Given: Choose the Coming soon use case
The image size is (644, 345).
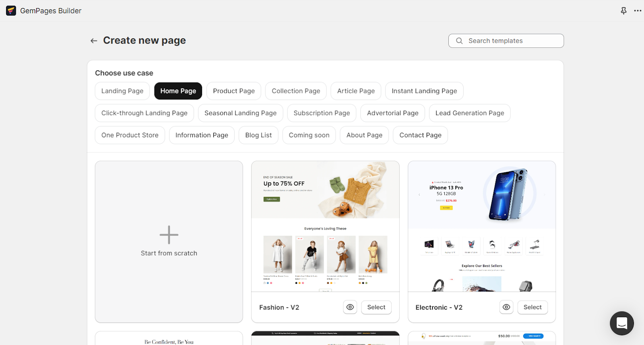Looking at the screenshot, I should [309, 135].
